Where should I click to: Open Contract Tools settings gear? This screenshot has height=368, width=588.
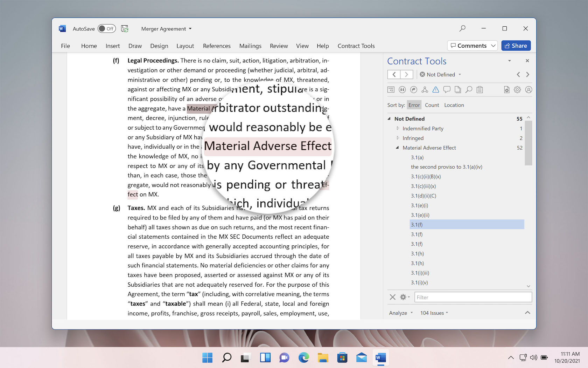(517, 90)
